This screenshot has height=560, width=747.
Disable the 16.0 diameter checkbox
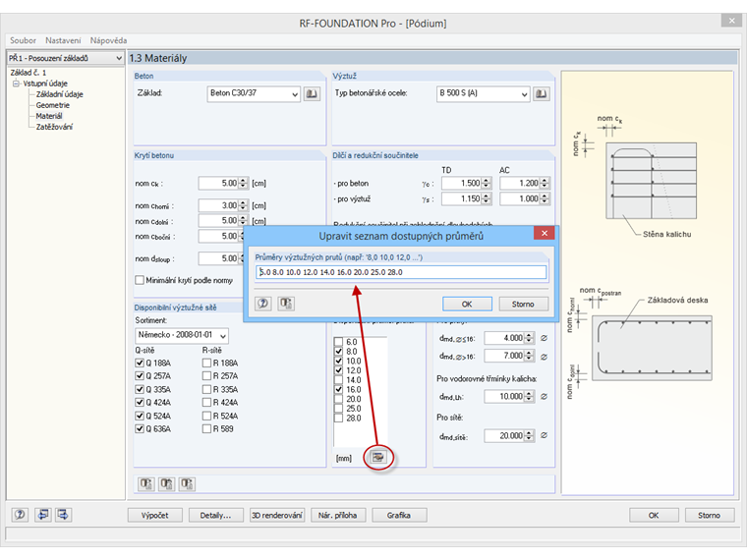(338, 389)
